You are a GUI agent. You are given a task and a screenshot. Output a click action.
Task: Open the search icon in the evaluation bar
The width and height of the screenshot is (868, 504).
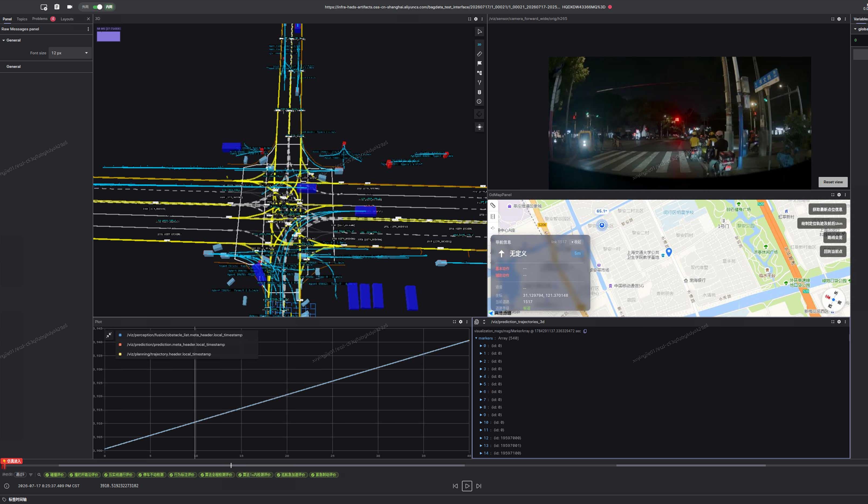(39, 475)
